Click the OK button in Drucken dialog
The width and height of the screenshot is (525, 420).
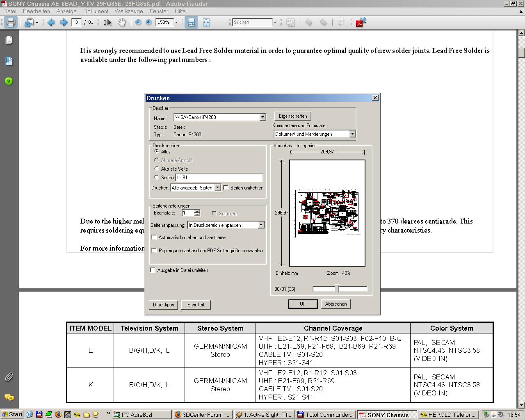(303, 304)
